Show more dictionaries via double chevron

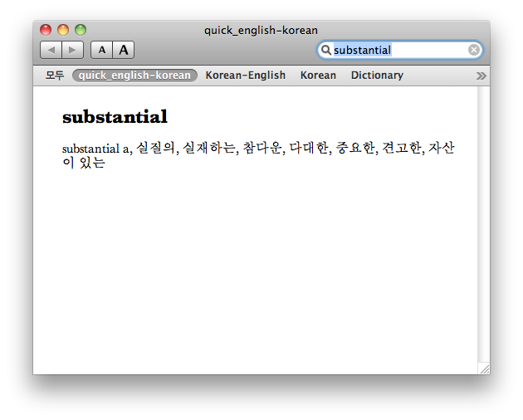pyautogui.click(x=481, y=76)
